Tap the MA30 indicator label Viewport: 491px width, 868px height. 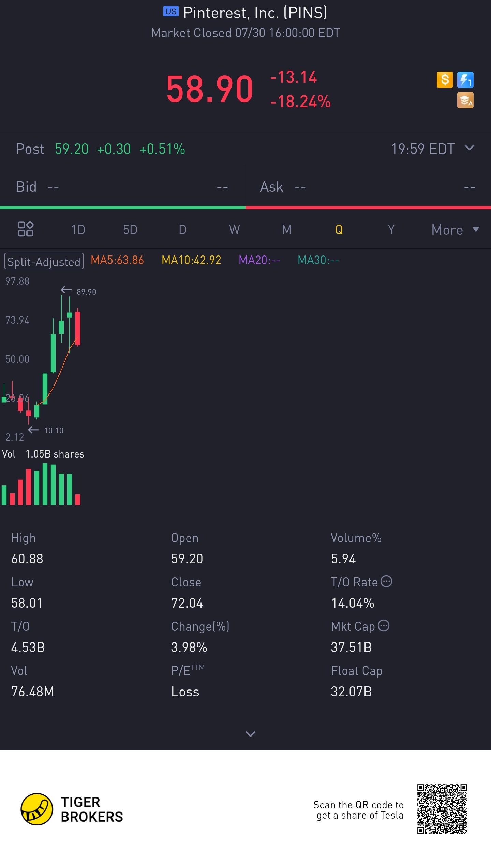coord(318,260)
